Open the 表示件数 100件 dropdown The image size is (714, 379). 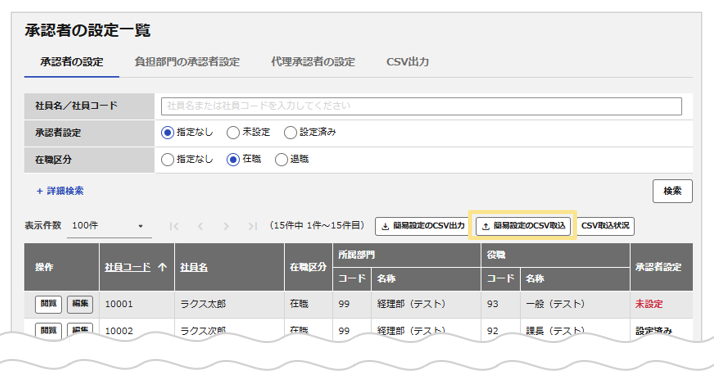coord(109,226)
